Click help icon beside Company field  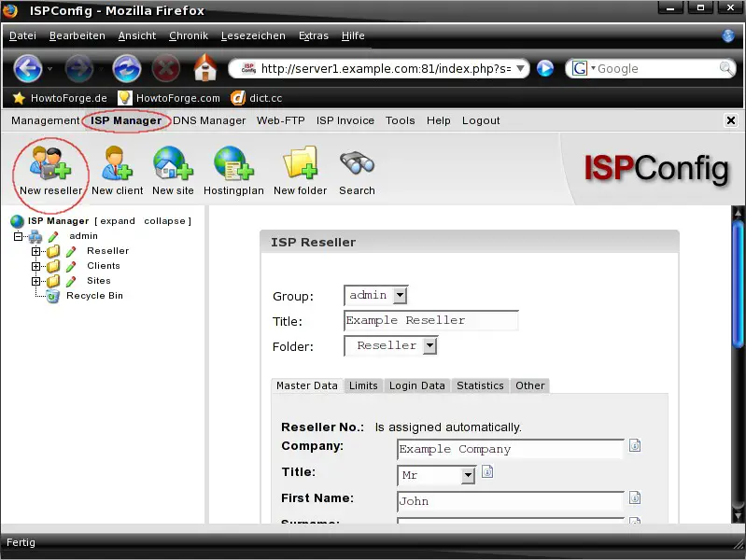coord(635,446)
